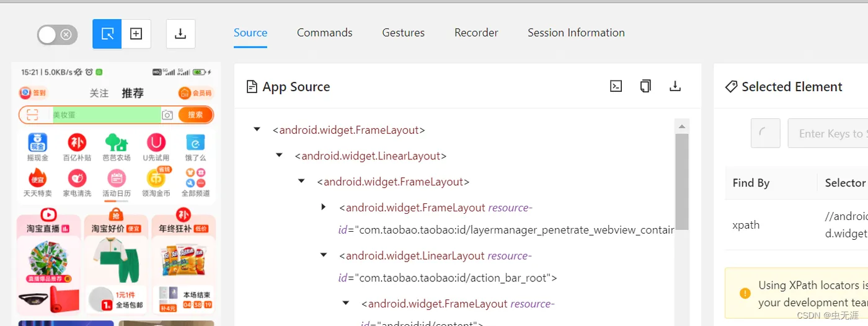Tap the 推荐 tab in Taobao screen
The image size is (868, 326).
coord(133,93)
